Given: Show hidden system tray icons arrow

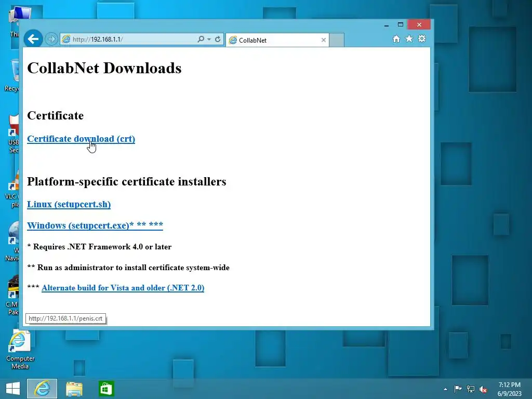Looking at the screenshot, I should 445,389.
